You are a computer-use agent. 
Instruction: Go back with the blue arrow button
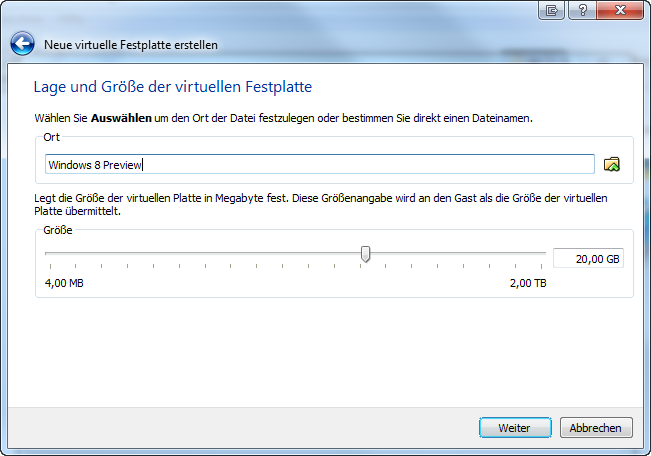tap(23, 44)
